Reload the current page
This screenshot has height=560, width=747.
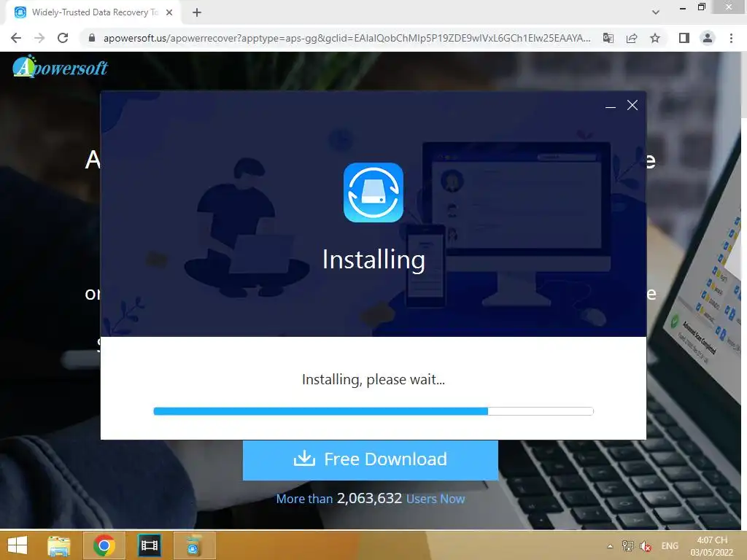[63, 38]
